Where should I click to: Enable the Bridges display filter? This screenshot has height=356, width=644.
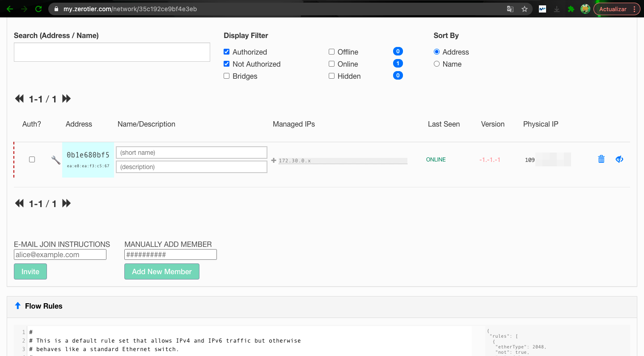tap(227, 76)
